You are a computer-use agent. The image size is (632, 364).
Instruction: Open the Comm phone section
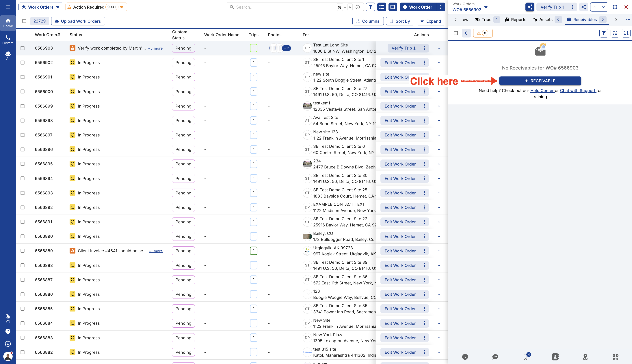point(8,40)
